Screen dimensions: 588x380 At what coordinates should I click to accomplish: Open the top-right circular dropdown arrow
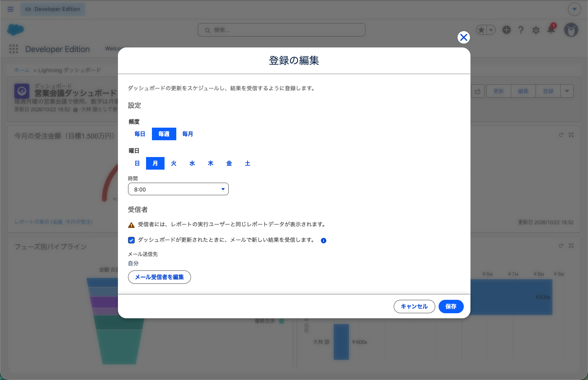click(575, 9)
